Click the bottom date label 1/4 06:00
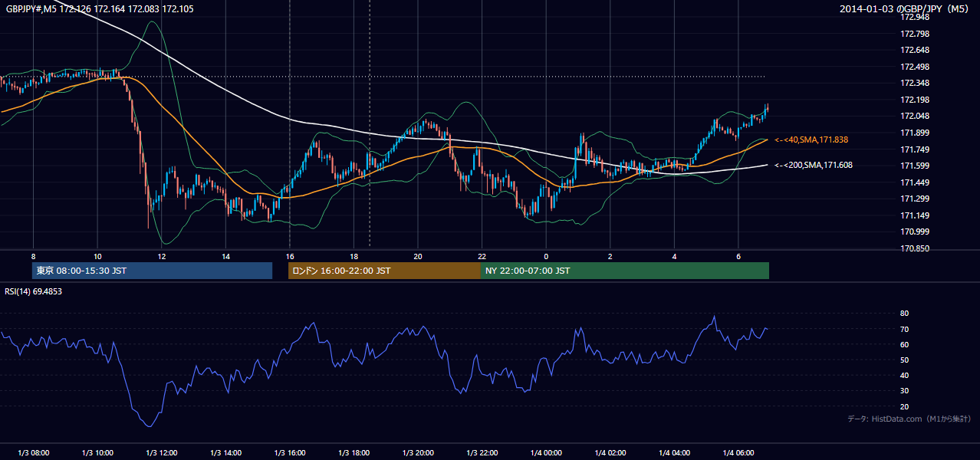Viewport: 980px width, 460px height. click(x=738, y=453)
